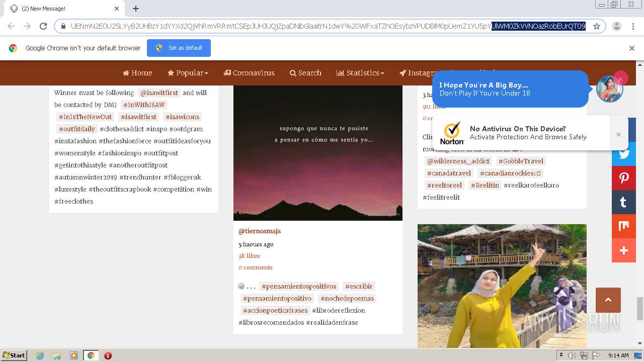Open hashtag #isawitfirst

pos(139,117)
